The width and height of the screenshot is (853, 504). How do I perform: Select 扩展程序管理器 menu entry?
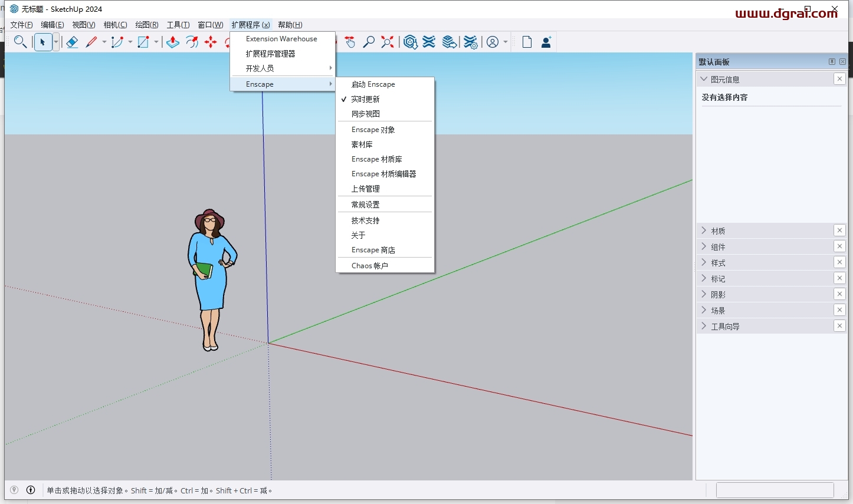coord(283,54)
